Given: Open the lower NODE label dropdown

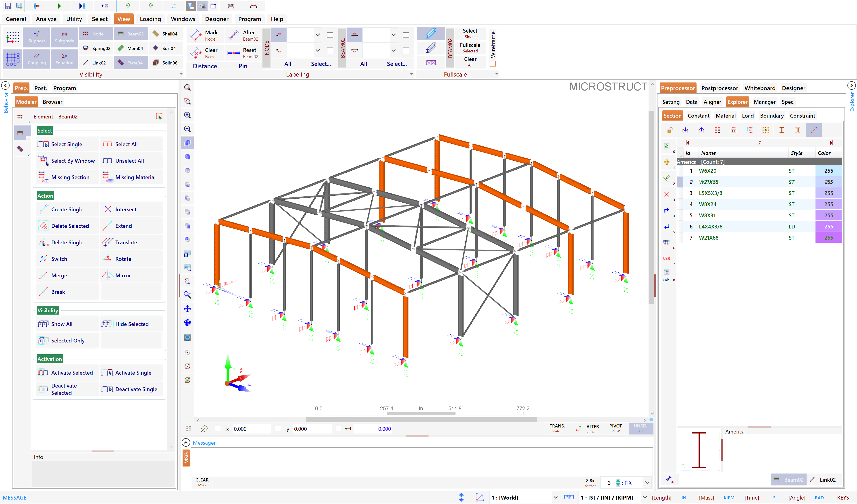Looking at the screenshot, I should [x=318, y=50].
